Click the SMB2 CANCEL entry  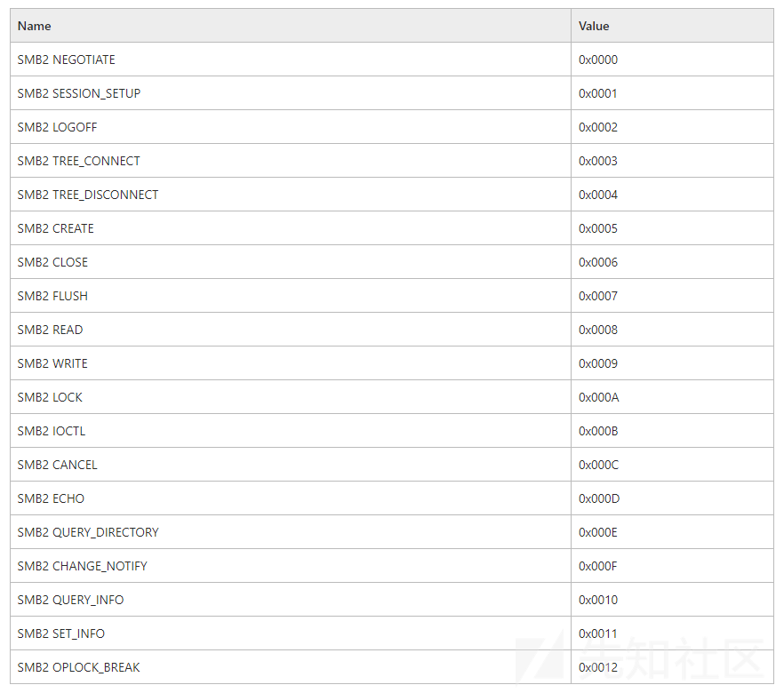click(x=58, y=465)
